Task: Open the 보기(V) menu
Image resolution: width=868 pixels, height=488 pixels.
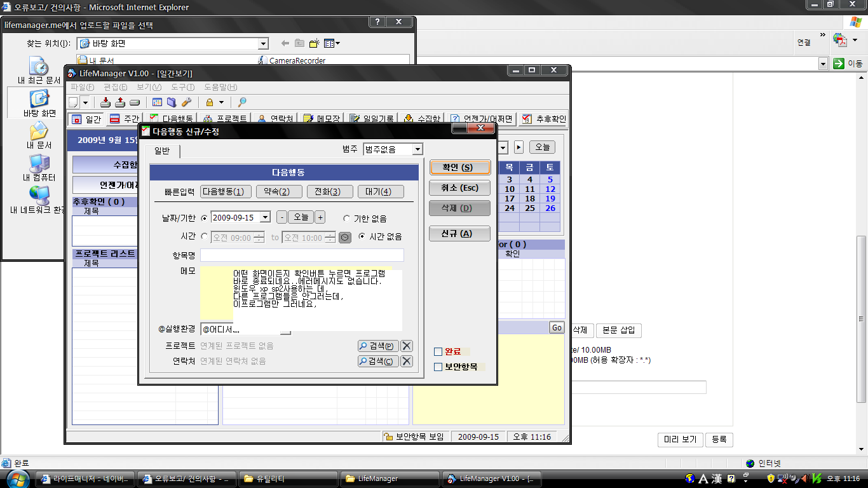Action: pos(149,87)
